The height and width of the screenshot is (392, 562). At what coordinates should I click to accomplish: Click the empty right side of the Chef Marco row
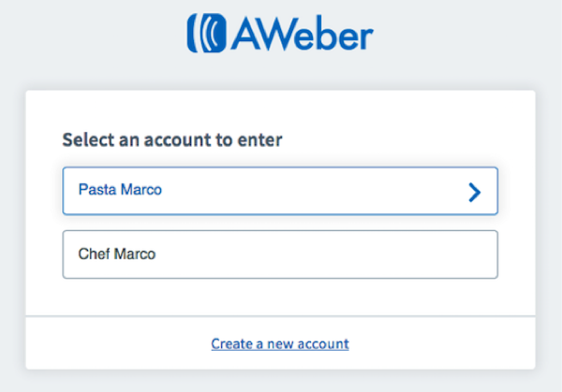click(394, 254)
